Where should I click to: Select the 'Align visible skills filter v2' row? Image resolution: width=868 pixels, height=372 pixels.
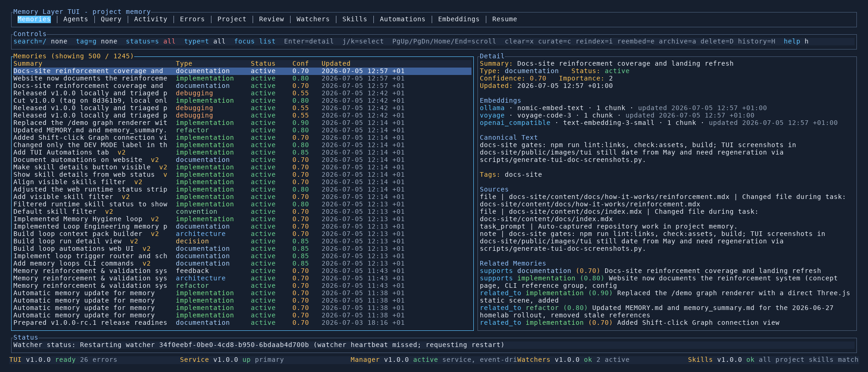coord(242,182)
